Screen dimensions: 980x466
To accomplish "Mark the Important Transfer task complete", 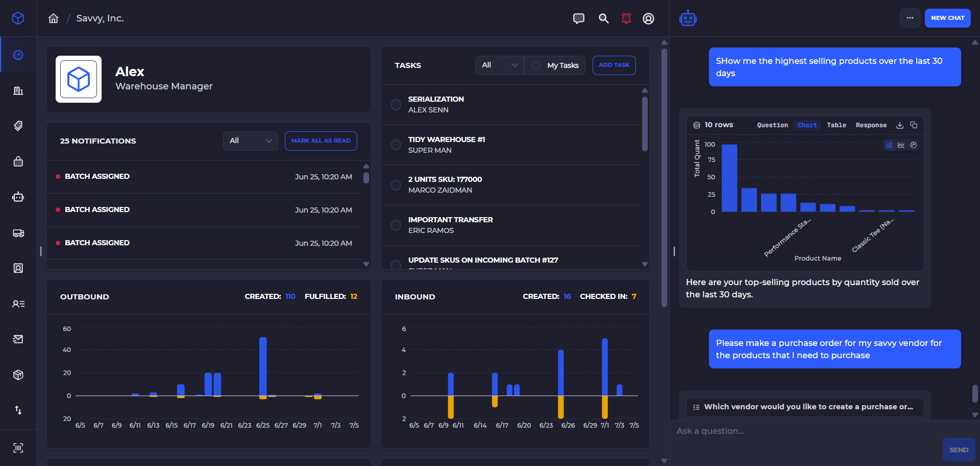I will (396, 225).
